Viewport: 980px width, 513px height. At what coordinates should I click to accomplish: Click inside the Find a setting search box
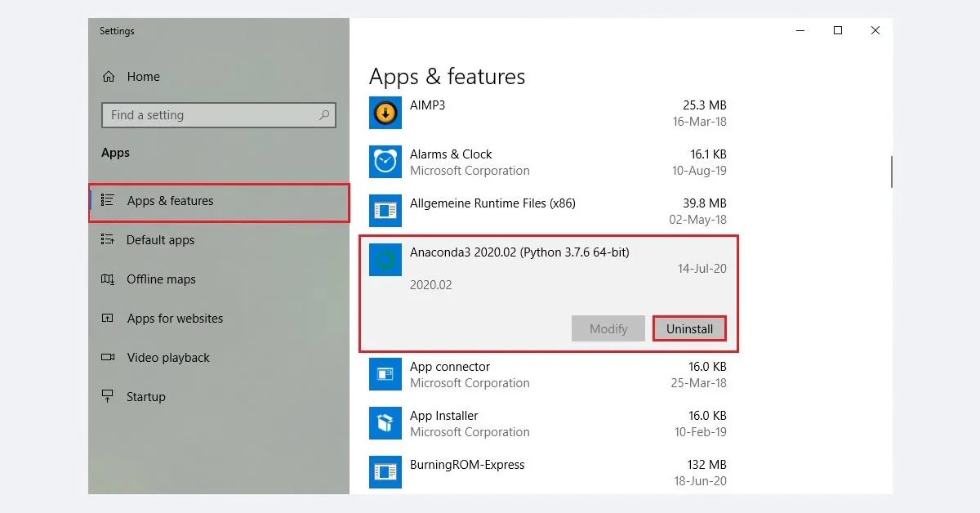click(x=218, y=115)
